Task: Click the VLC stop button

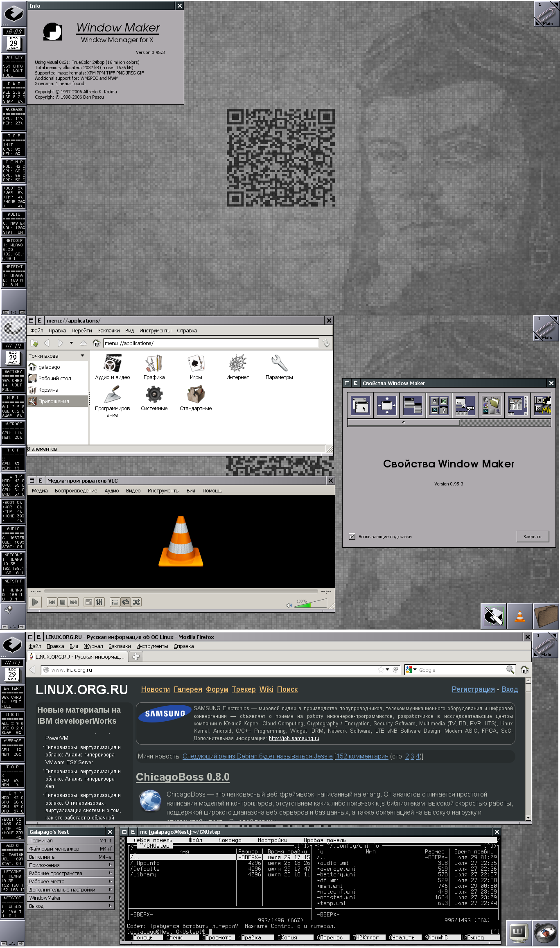Action: pyautogui.click(x=63, y=602)
